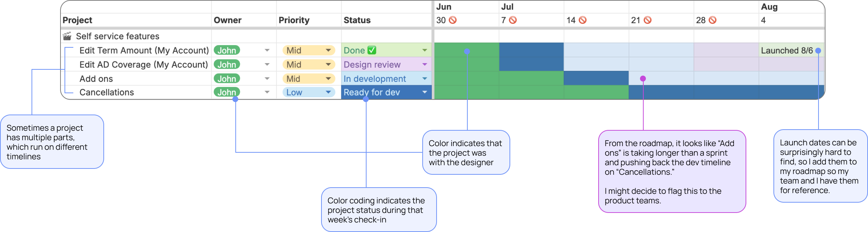Open owner dropdown for Add ons
Screen dimensions: 868x232
(x=267, y=79)
